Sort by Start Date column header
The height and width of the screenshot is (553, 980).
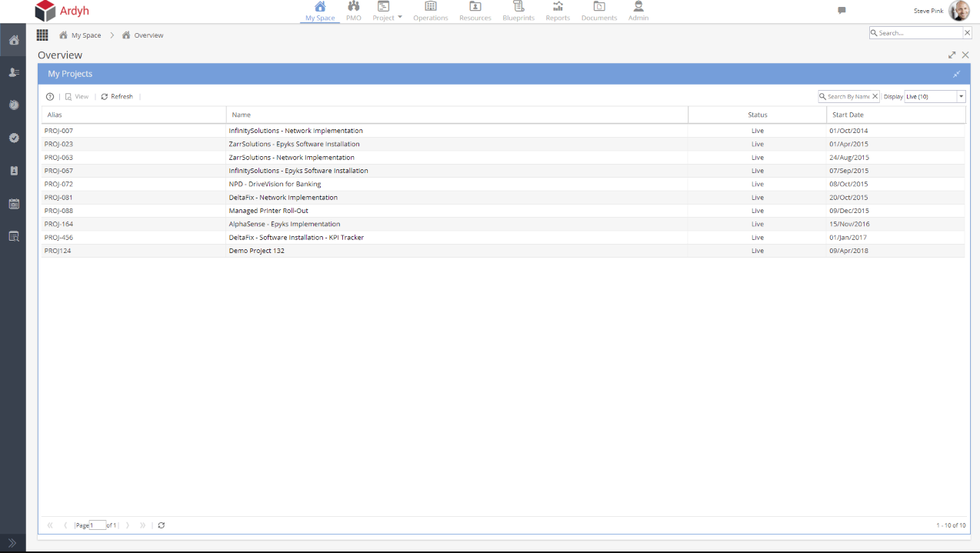848,115
